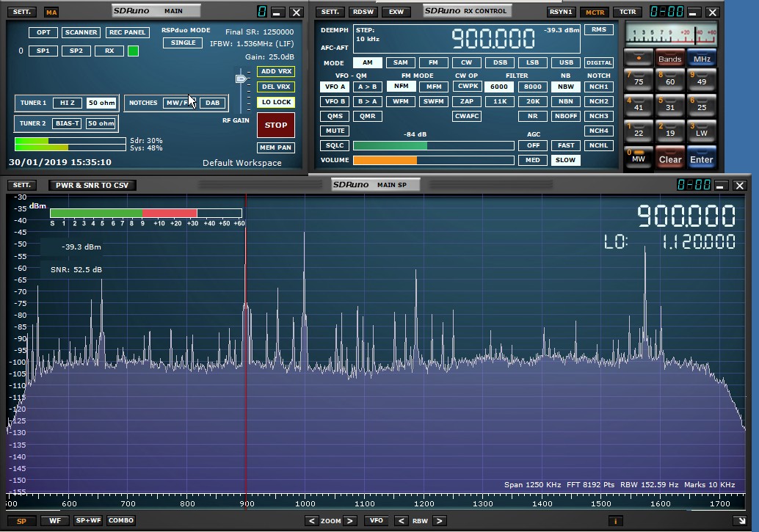
Task: Select keypad key 0 for MW band
Action: tap(639, 157)
